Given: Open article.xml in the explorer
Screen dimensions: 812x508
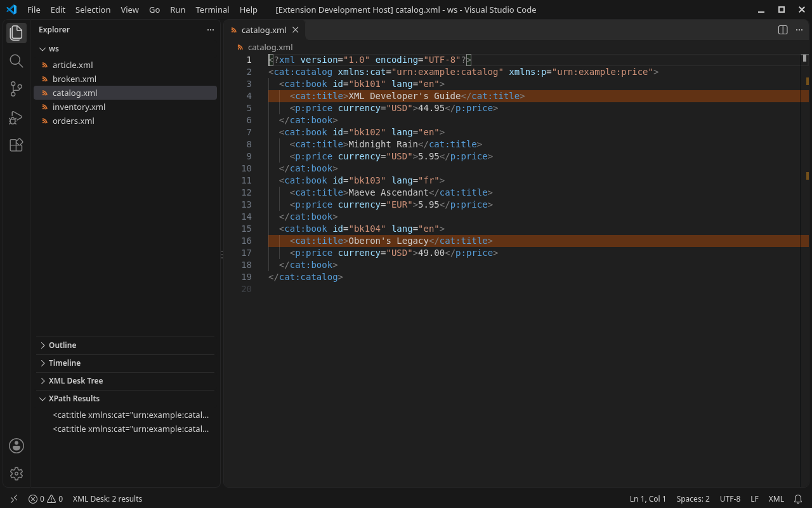Looking at the screenshot, I should (126, 65).
